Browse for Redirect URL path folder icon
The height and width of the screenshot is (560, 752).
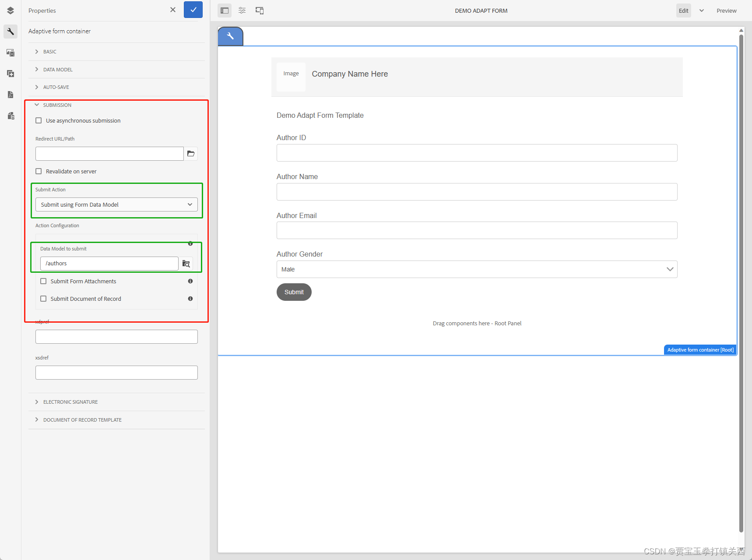(x=191, y=154)
